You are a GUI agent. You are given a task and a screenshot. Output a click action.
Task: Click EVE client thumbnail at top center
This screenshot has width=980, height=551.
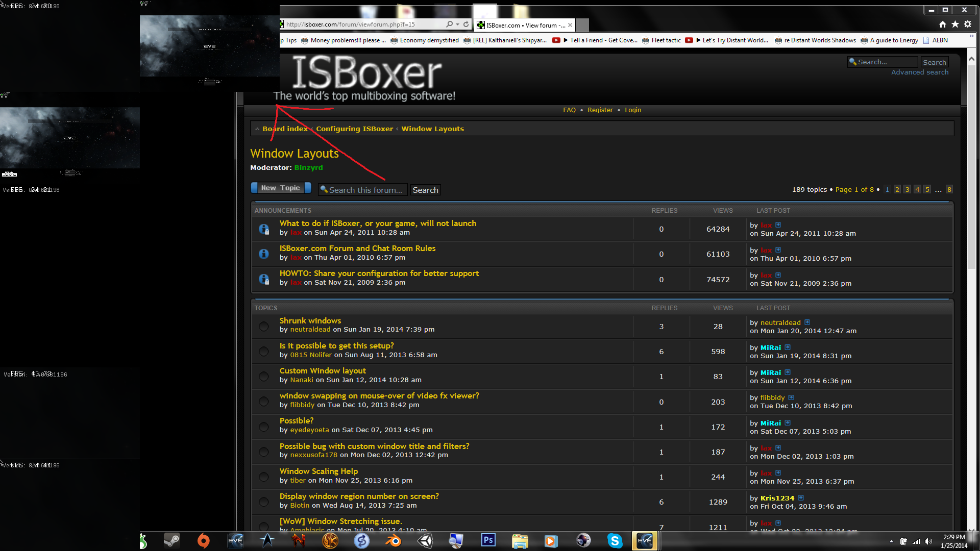209,46
